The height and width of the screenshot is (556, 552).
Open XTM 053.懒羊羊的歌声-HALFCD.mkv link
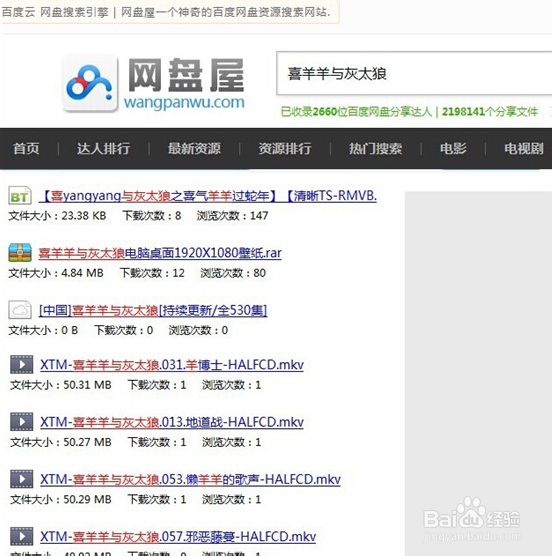point(190,479)
